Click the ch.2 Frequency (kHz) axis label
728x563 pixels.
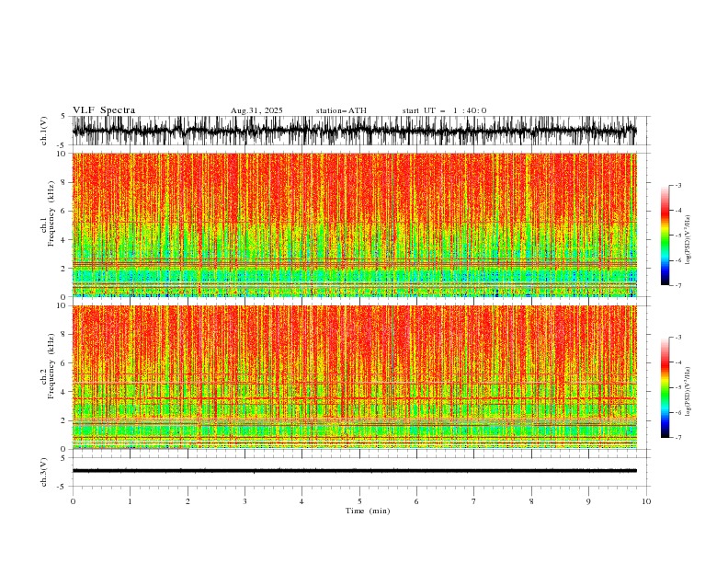click(48, 365)
